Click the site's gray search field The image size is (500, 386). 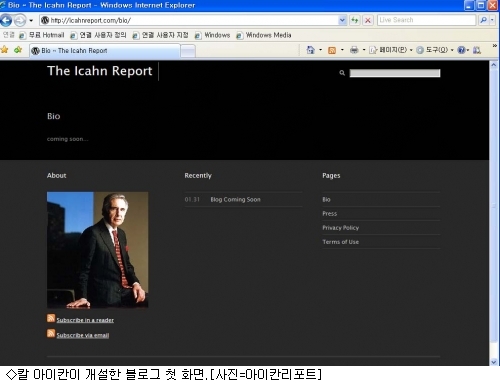pos(395,73)
